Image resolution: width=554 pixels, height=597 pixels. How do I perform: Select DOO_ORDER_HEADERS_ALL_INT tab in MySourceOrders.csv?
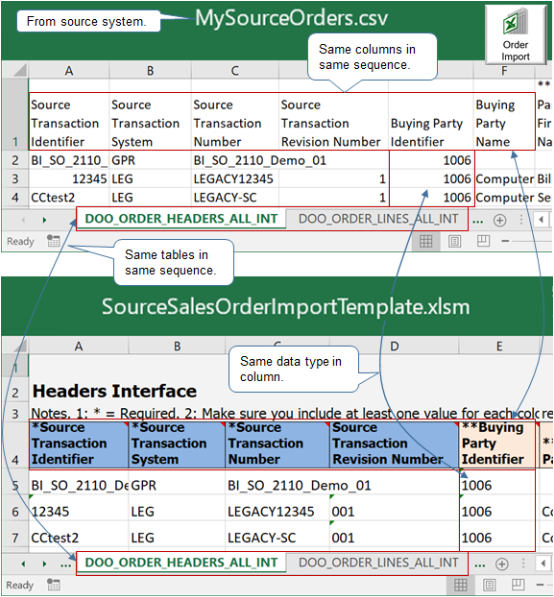(x=181, y=219)
